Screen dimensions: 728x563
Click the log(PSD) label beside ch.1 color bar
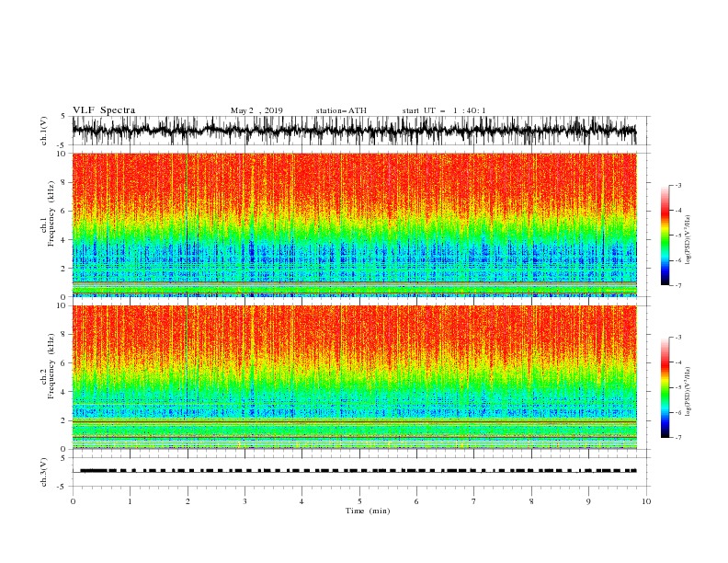(688, 240)
